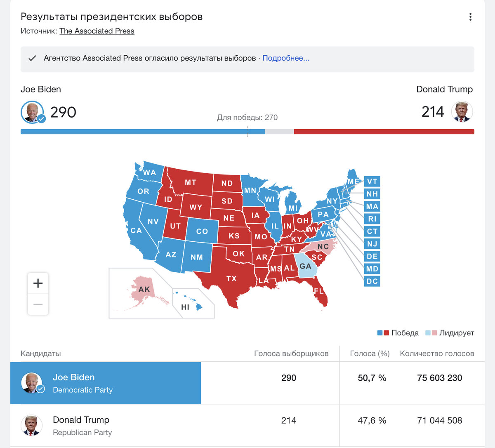Click Joe Biden's portrait beside 290

[33, 112]
